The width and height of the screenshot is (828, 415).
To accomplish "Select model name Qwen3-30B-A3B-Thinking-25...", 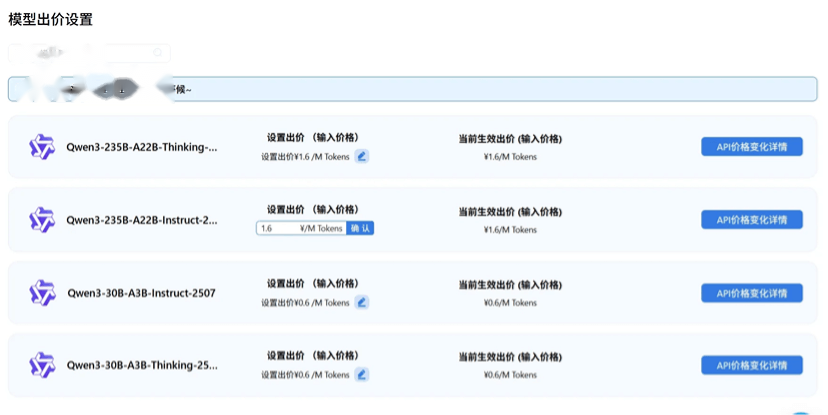I will pos(142,365).
